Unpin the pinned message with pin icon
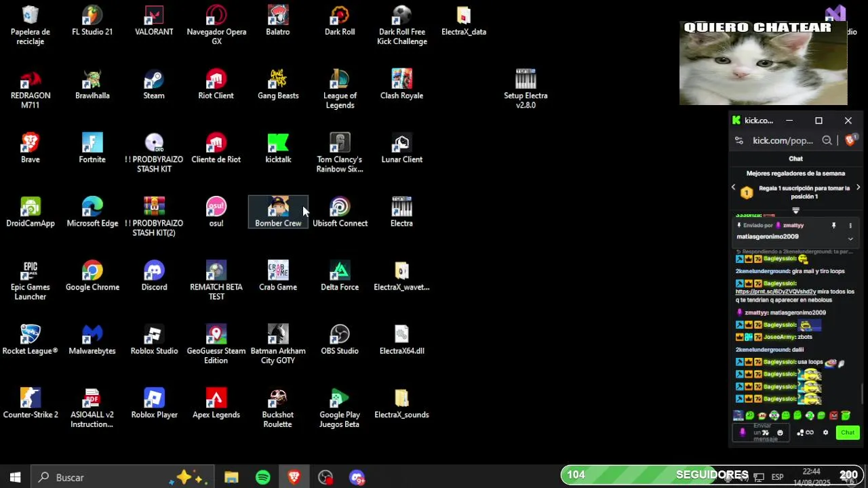Viewport: 868px width, 488px height. click(834, 225)
